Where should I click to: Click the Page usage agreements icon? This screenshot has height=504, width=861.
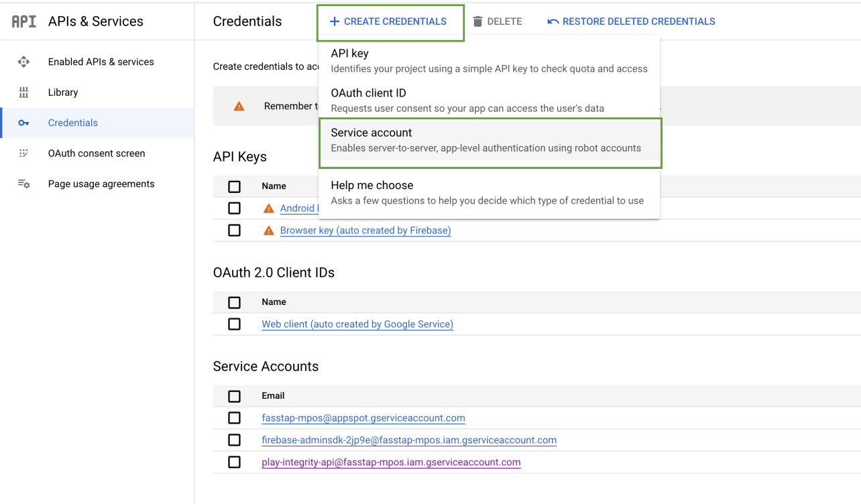(x=23, y=184)
